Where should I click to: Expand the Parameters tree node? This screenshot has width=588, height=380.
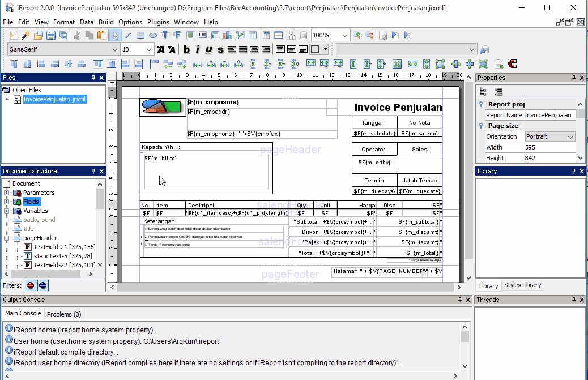[x=7, y=193]
